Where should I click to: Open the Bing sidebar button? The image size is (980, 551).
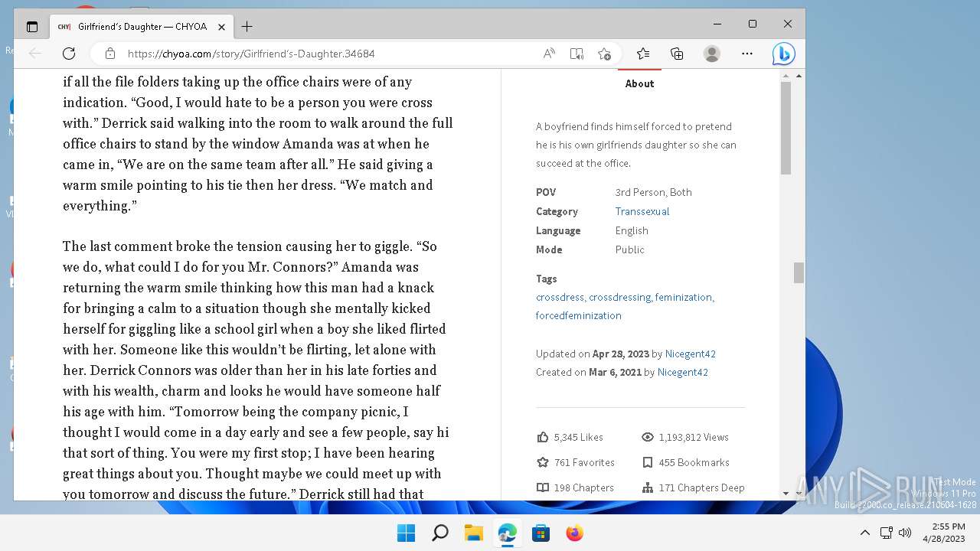pos(783,54)
